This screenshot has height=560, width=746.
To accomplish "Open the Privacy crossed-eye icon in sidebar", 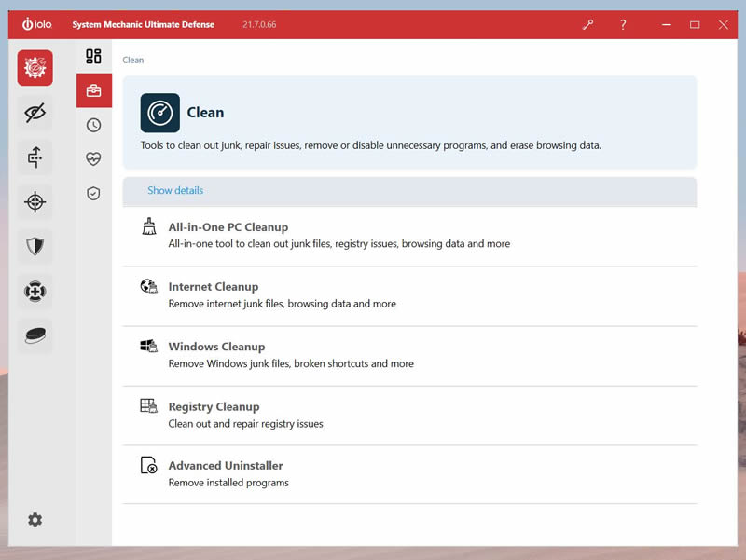I will tap(35, 113).
